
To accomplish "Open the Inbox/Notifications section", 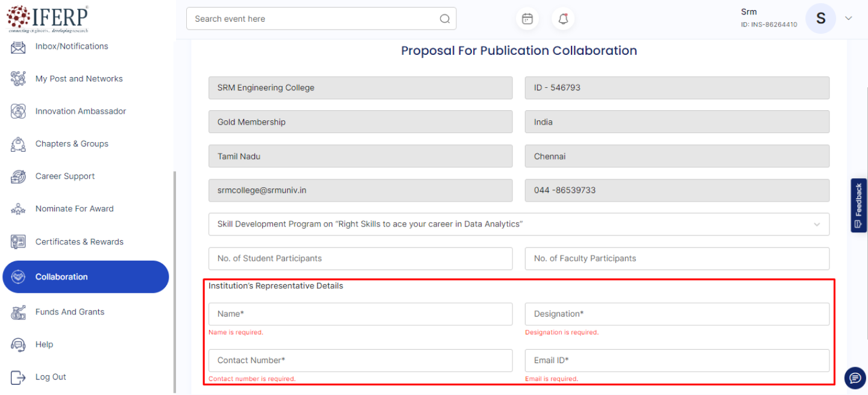I will pos(18,46).
